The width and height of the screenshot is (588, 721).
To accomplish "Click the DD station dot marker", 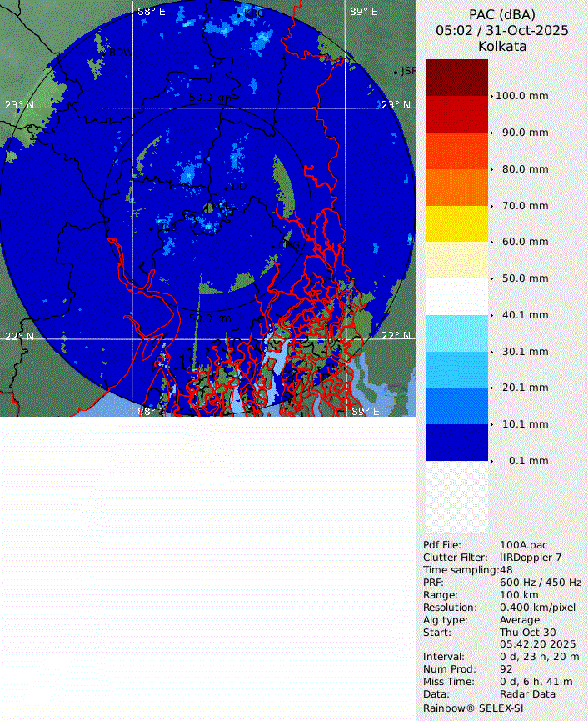I will click(227, 187).
